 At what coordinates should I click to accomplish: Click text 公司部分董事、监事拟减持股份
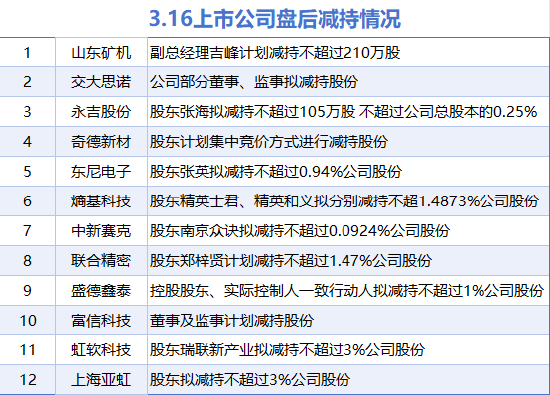pyautogui.click(x=254, y=82)
